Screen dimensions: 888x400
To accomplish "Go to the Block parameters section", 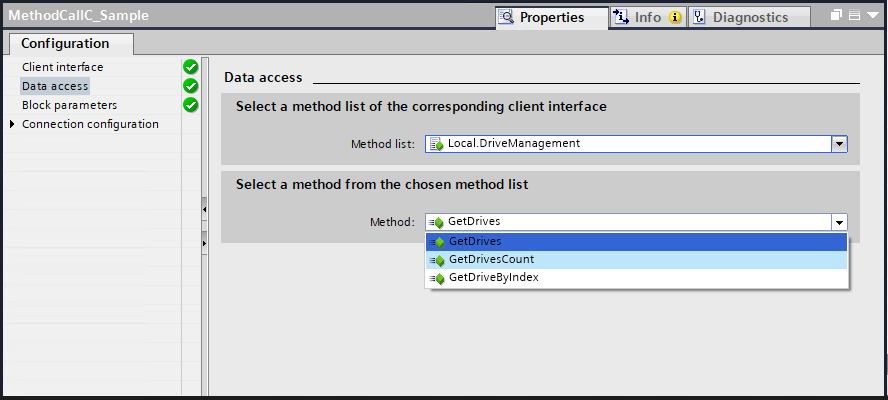I will (69, 105).
